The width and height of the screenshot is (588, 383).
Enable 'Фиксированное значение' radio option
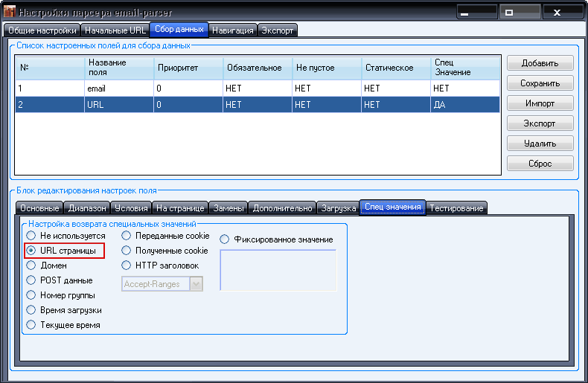[225, 239]
